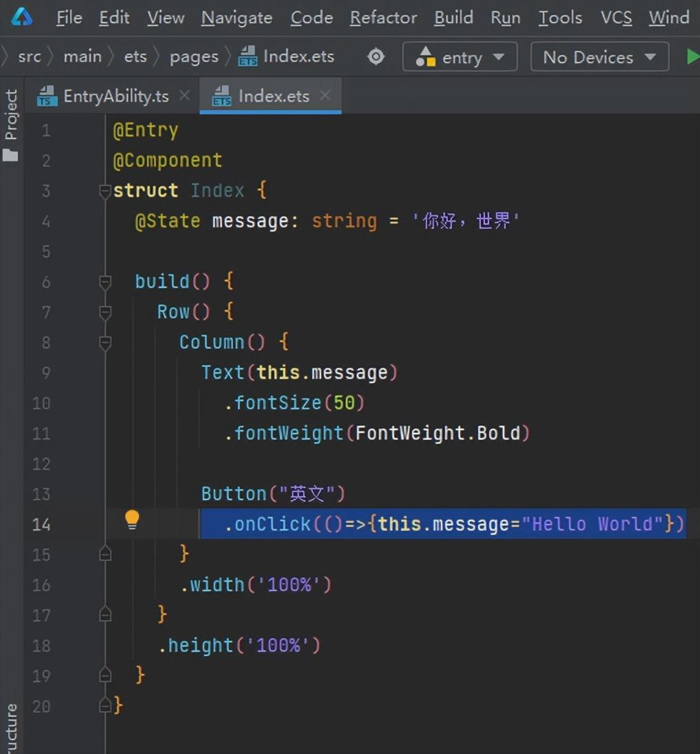Open the Refactor menu
Image resolution: width=700 pixels, height=754 pixels.
tap(383, 17)
